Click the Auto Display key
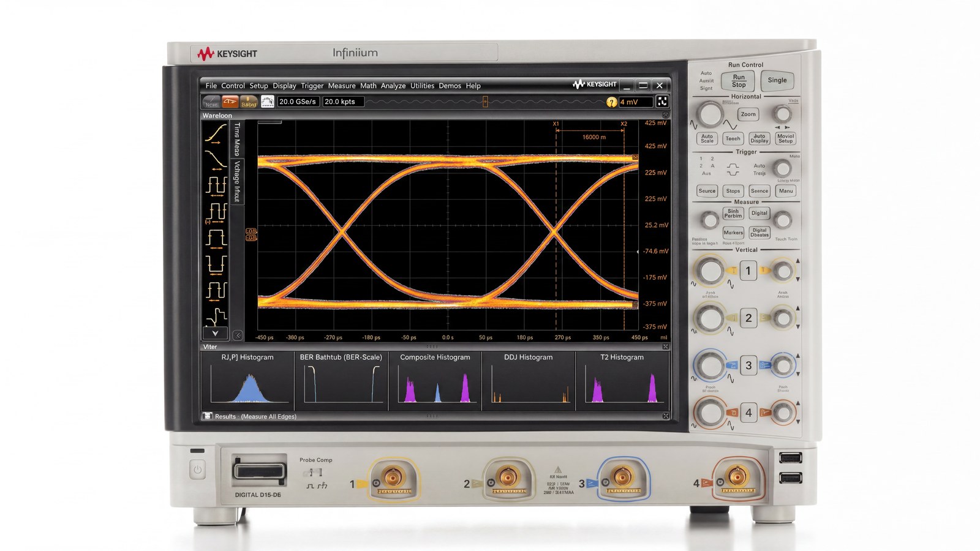Screen dimensions: 980x551 tap(759, 139)
